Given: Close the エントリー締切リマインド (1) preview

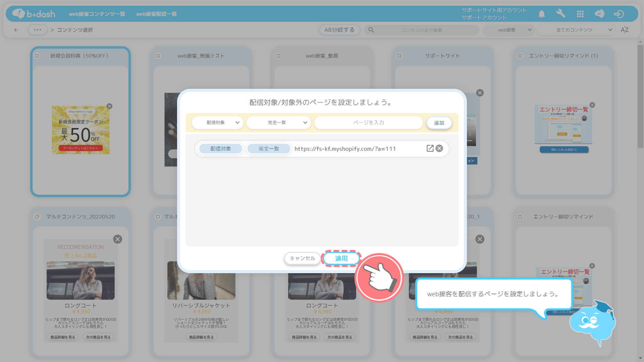Looking at the screenshot, I should click(x=592, y=105).
